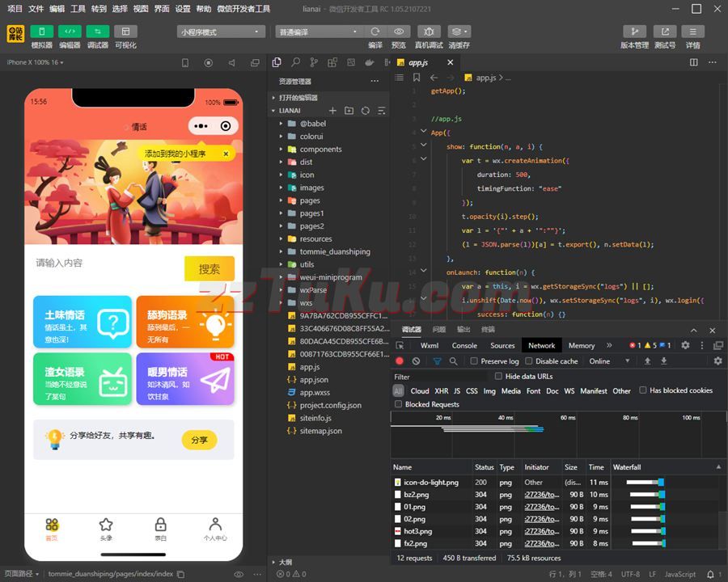Screen dimensions: 728x582
Task: Click the 分享 share button in simulator
Action: [199, 440]
